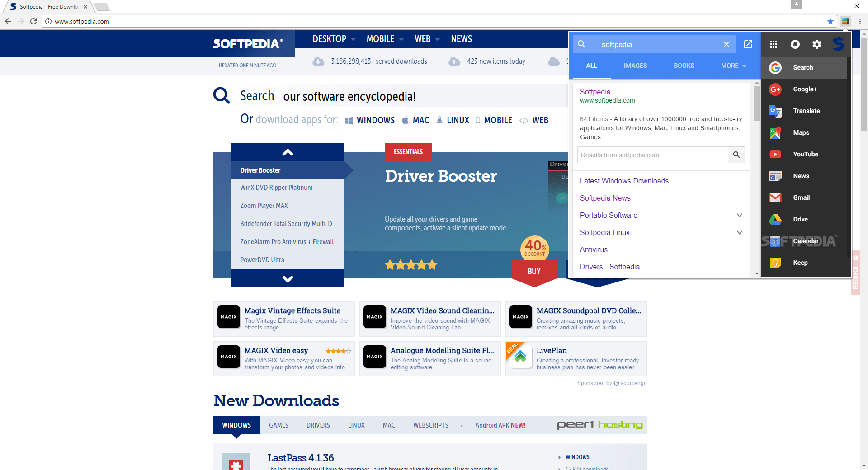The height and width of the screenshot is (470, 868).
Task: Open Magix Vintage Effects Suite ad card
Action: coord(284,319)
